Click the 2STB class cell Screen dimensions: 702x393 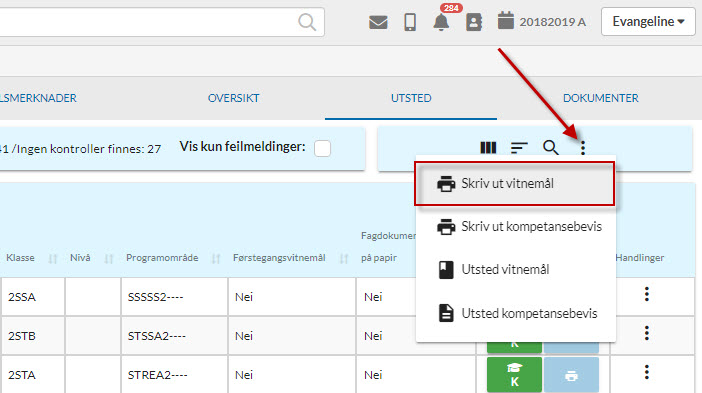click(33, 336)
